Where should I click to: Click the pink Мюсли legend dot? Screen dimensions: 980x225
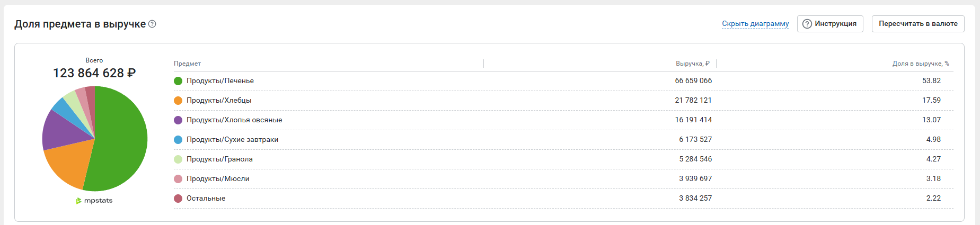(x=178, y=179)
